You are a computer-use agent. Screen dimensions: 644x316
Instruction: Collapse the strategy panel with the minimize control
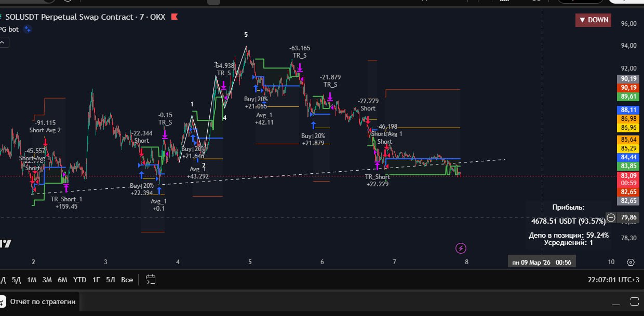tap(616, 305)
